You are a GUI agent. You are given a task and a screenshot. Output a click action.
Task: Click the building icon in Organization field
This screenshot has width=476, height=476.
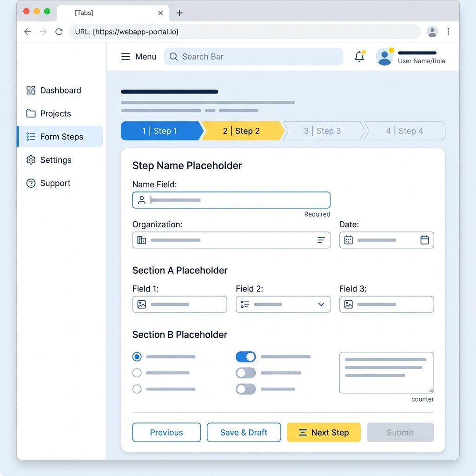click(141, 240)
